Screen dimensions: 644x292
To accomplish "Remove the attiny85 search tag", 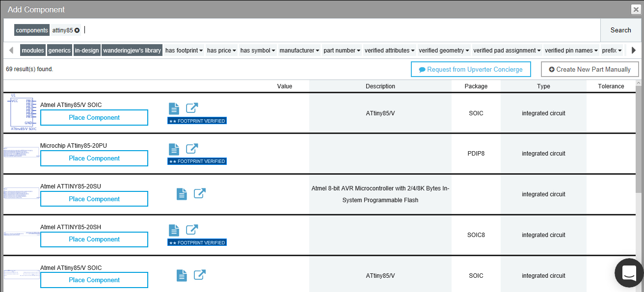I will (77, 30).
